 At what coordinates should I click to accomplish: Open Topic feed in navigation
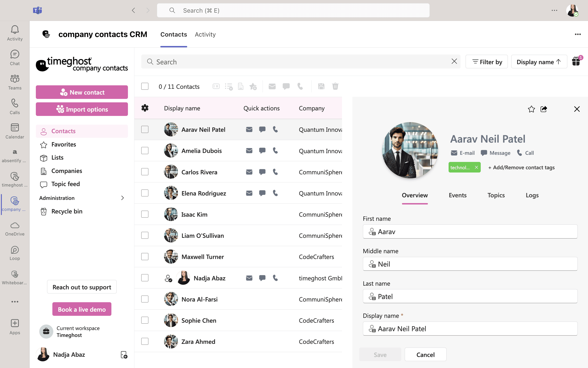click(82, 184)
